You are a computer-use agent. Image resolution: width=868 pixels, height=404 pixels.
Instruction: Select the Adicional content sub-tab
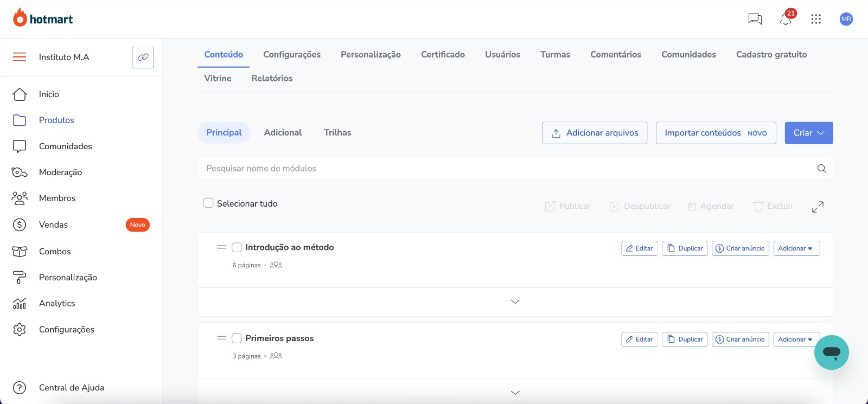click(283, 132)
